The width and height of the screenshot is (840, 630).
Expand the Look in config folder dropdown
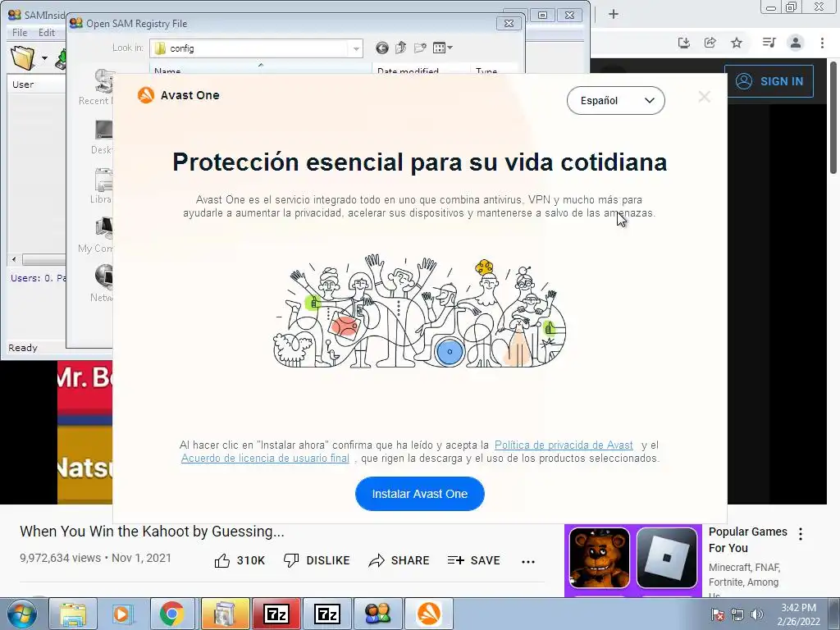pyautogui.click(x=356, y=48)
